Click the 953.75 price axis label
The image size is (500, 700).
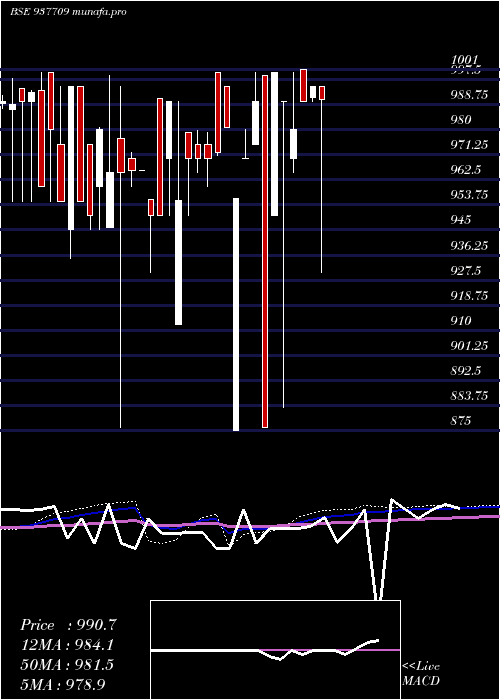(x=469, y=195)
